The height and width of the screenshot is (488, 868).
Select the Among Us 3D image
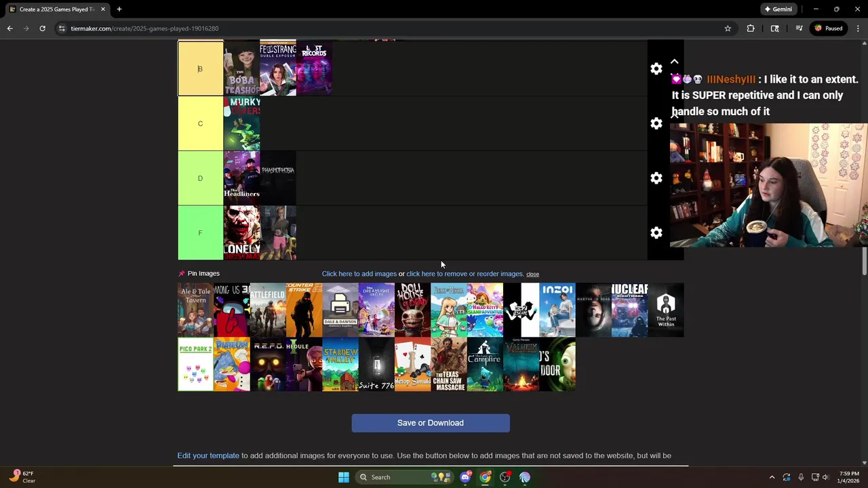pyautogui.click(x=232, y=310)
